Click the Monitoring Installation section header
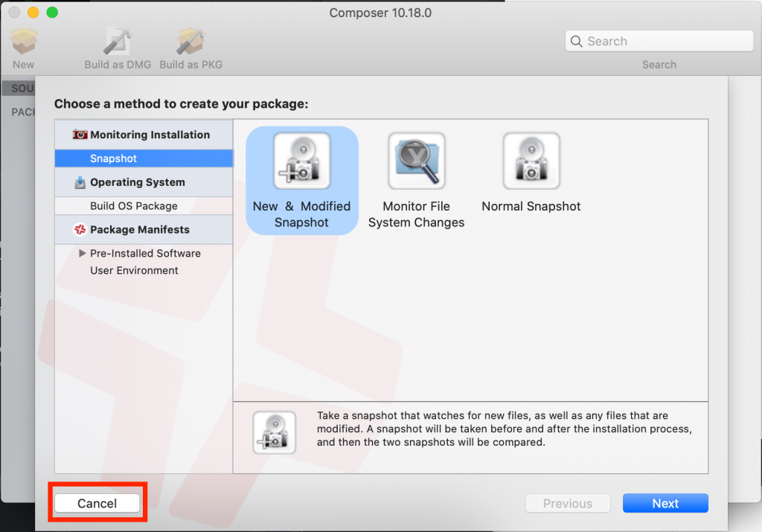 point(144,135)
